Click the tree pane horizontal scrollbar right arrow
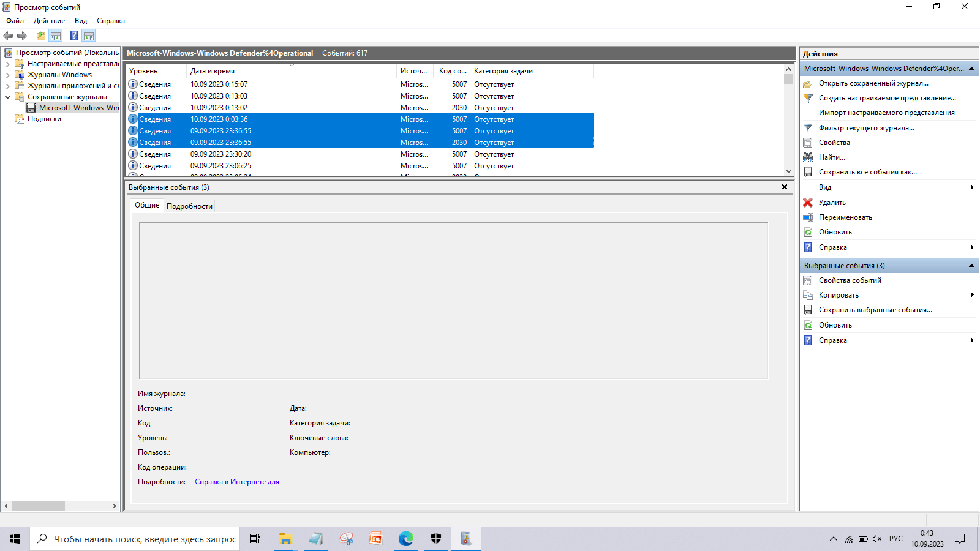The width and height of the screenshot is (980, 551). [114, 506]
